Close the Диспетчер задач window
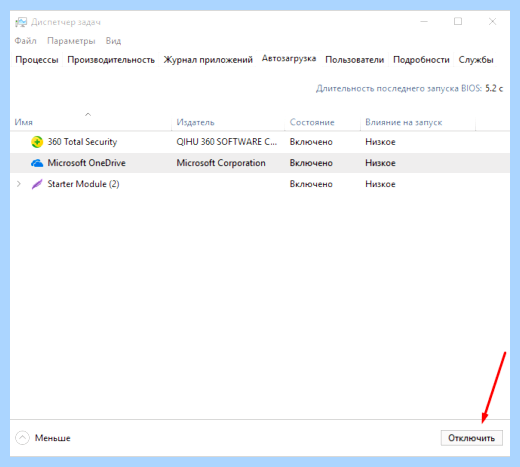 (x=492, y=22)
